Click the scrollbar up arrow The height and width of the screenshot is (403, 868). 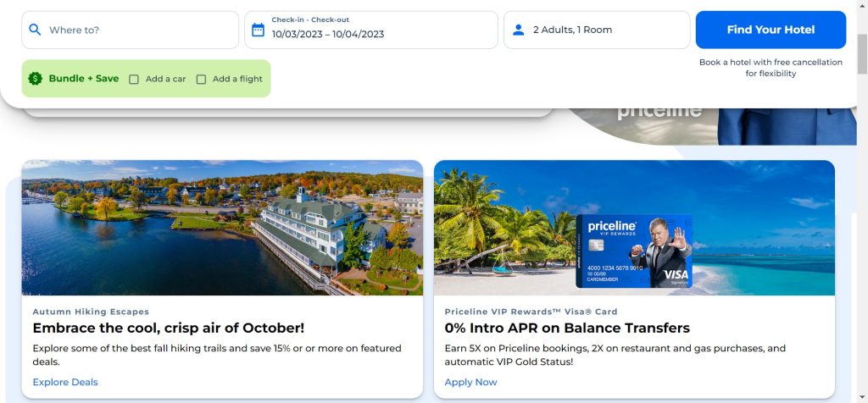tap(861, 6)
